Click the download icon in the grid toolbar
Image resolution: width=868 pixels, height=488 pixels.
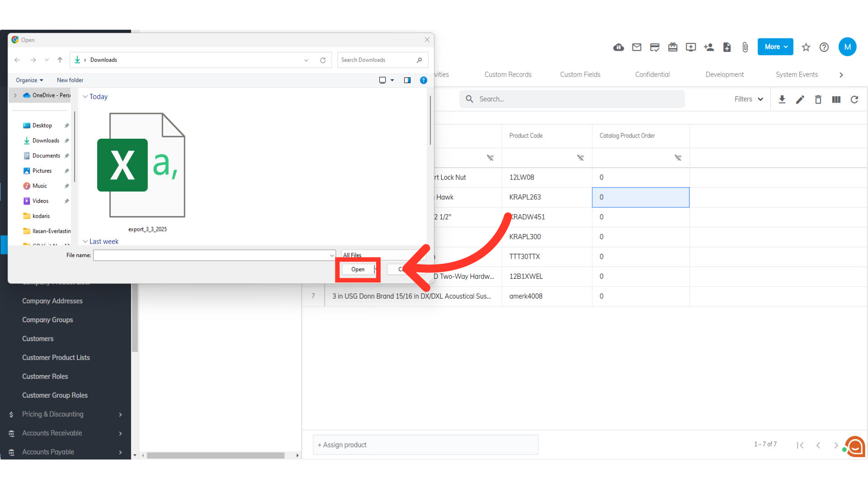click(782, 99)
